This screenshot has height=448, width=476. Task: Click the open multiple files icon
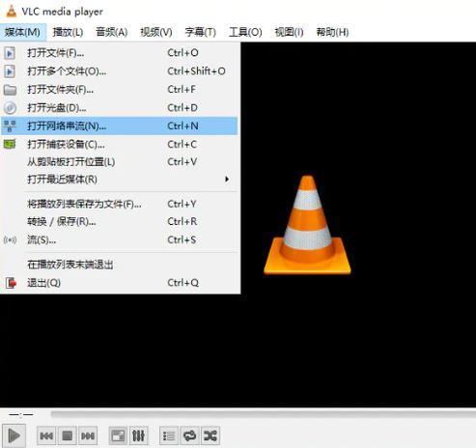coord(10,71)
